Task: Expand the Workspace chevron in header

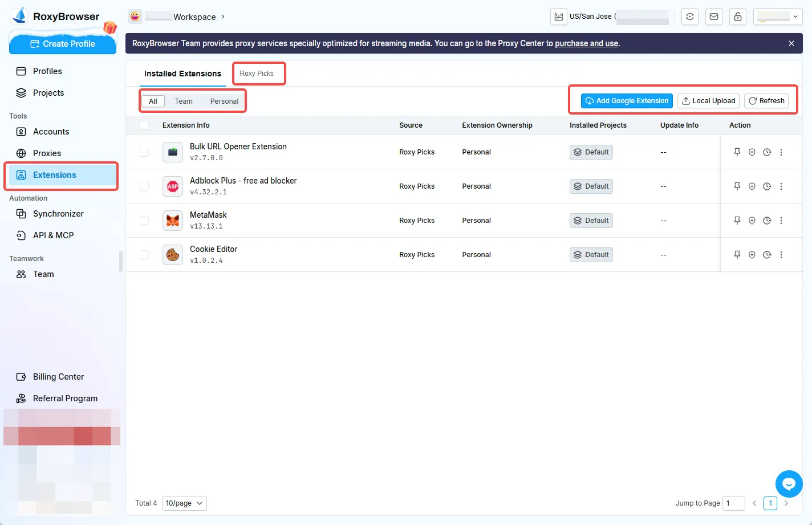Action: pos(223,17)
